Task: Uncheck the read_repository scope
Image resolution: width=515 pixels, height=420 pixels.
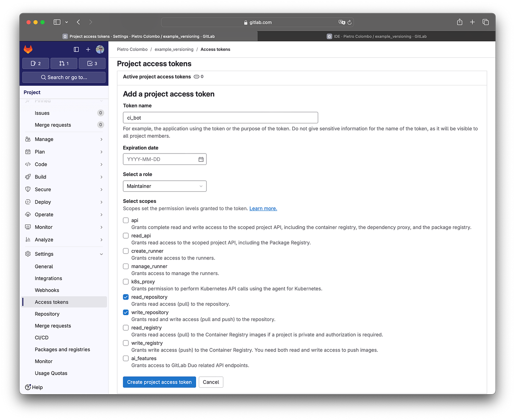Action: click(126, 297)
